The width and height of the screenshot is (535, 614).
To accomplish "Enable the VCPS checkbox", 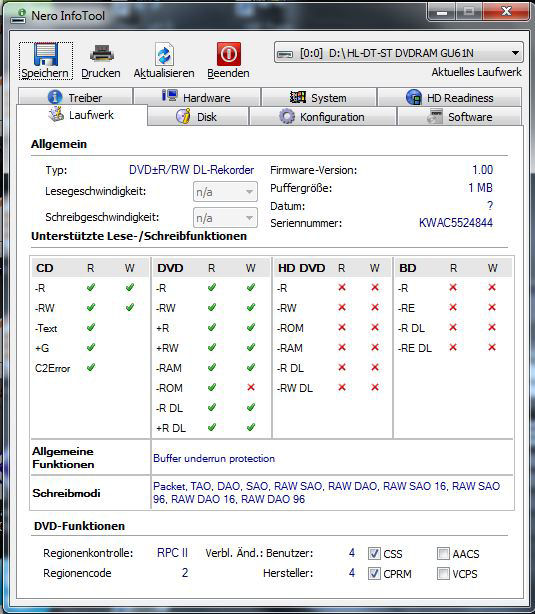I will pyautogui.click(x=443, y=574).
